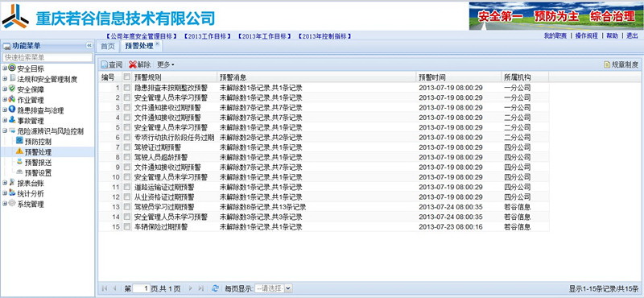Expand the 法规和安全管理制度 tree node
Image resolution: width=644 pixels, height=298 pixels.
click(5, 79)
